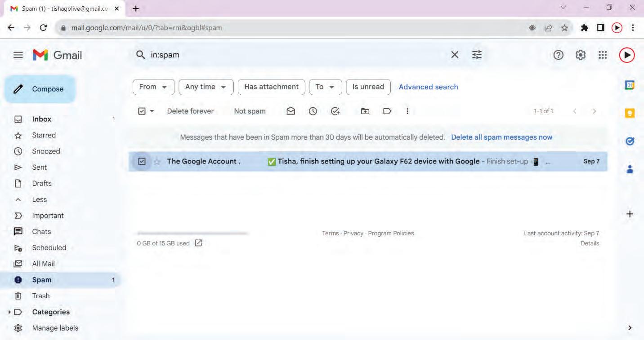644x340 pixels.
Task: Open the Scheduled folder
Action: click(49, 248)
